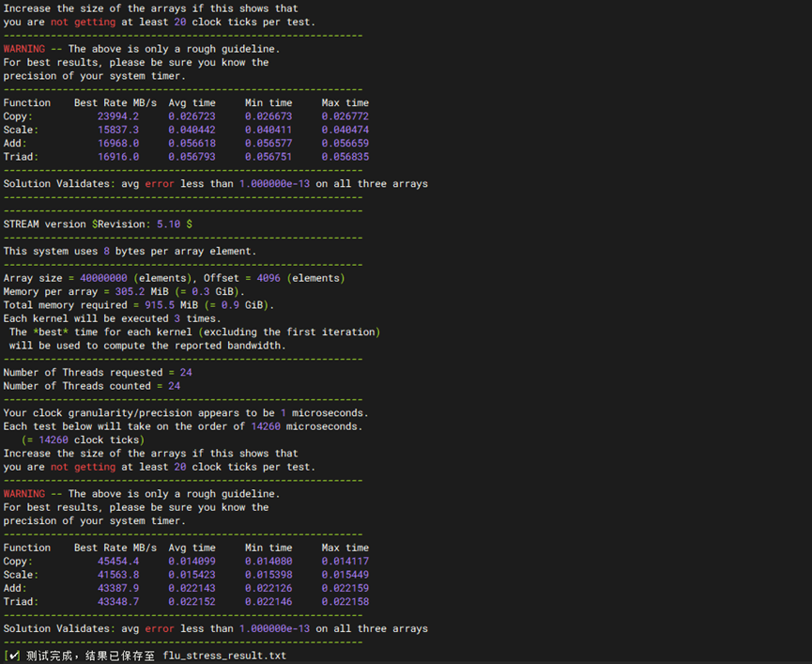Click the Max time value 0.015449
The image size is (812, 664).
click(345, 575)
